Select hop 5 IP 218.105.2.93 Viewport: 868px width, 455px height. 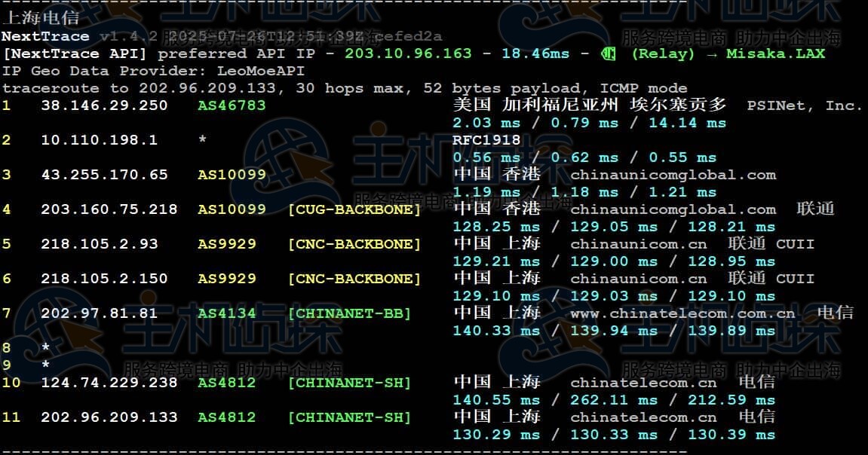pyautogui.click(x=99, y=244)
